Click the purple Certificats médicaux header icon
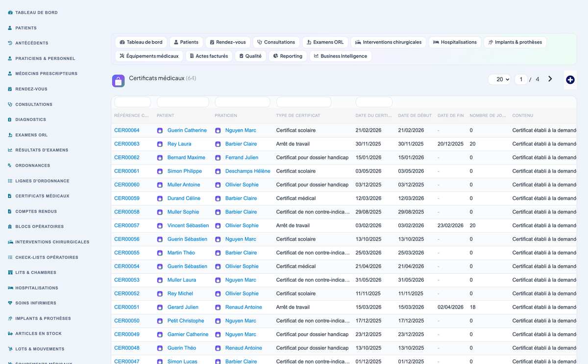 tap(118, 81)
